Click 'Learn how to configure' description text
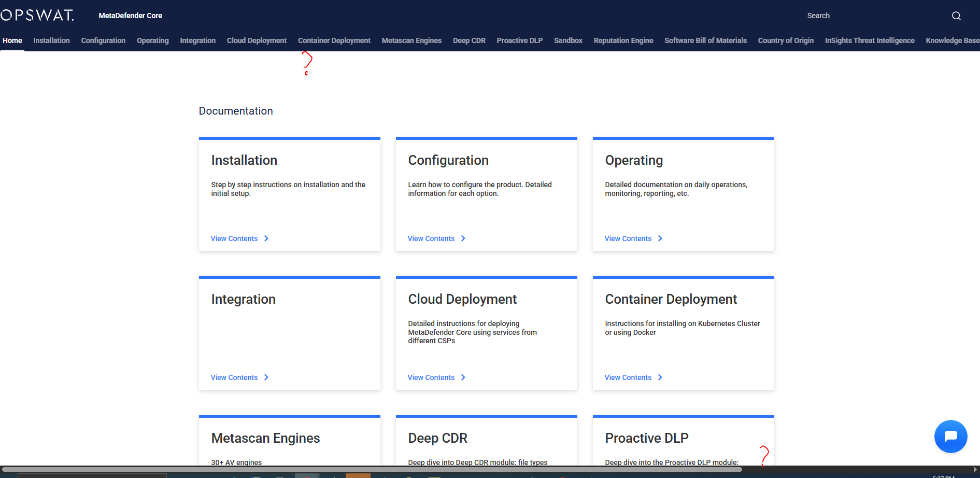This screenshot has height=478, width=980. (x=480, y=189)
